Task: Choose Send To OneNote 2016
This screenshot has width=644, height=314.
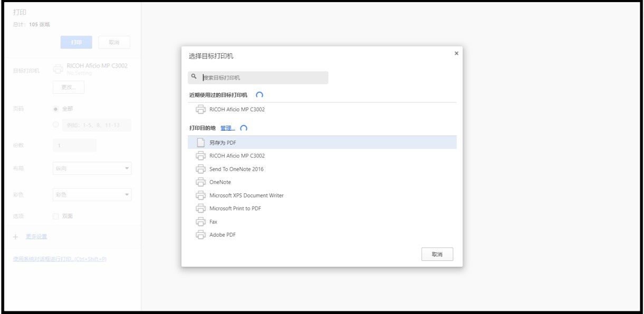Action: tap(322, 169)
